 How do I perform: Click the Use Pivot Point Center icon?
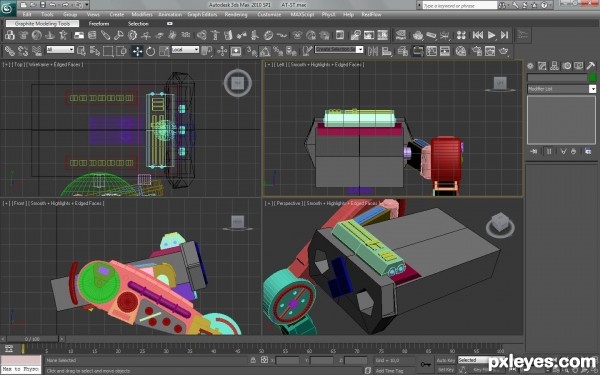point(207,51)
